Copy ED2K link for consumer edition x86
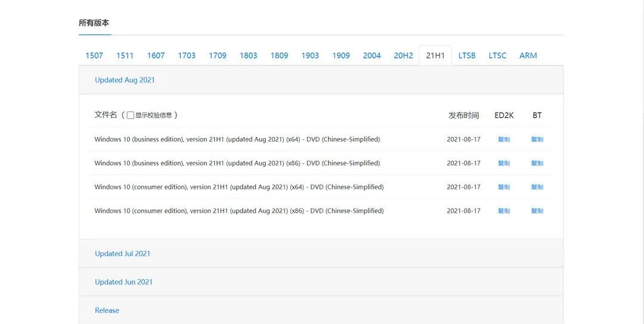 coord(504,211)
